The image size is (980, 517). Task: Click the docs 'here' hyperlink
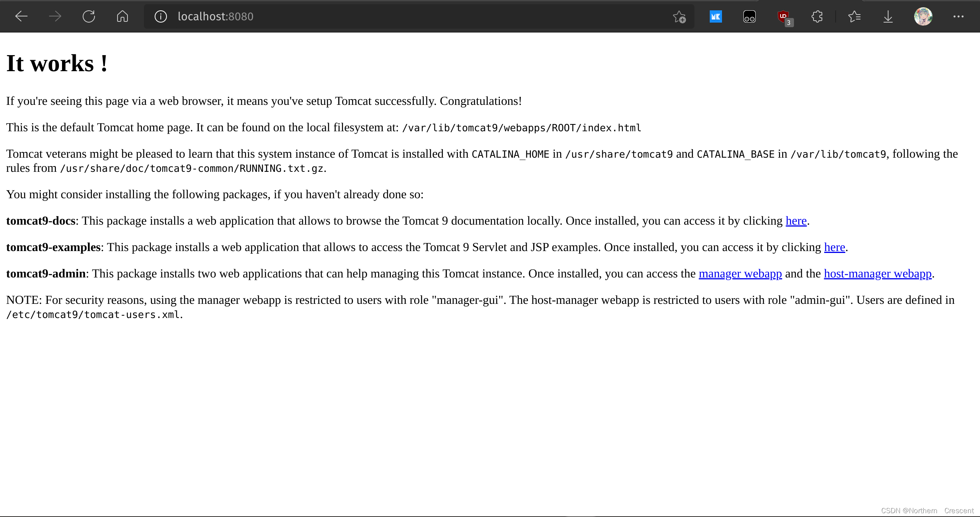click(x=796, y=220)
